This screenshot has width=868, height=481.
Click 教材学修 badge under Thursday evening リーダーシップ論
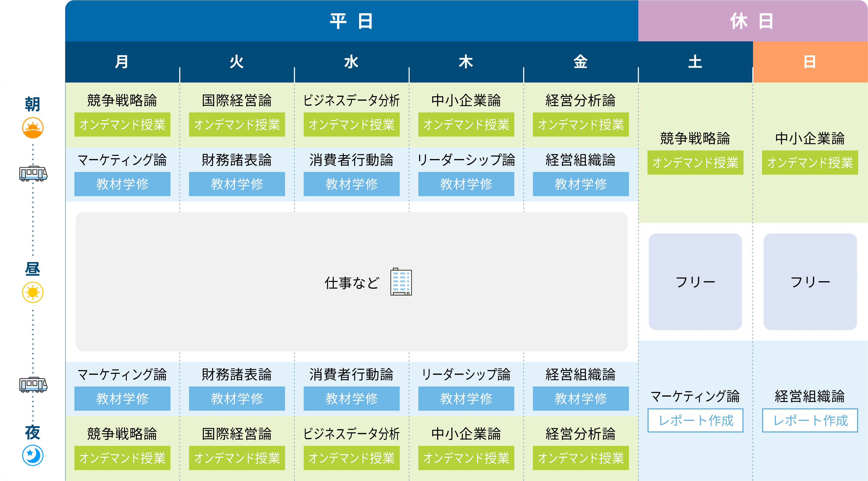(x=466, y=399)
